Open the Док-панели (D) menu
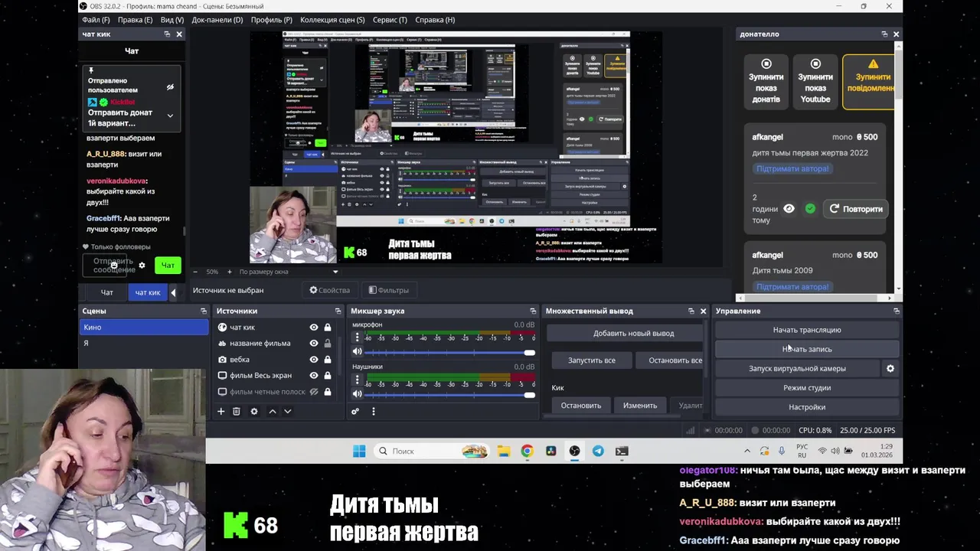 217,20
